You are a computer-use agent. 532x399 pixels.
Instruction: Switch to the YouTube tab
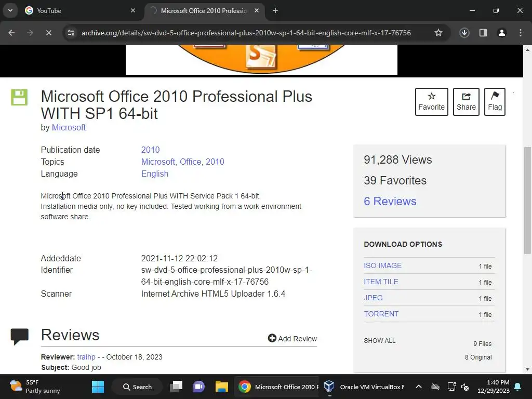point(80,10)
